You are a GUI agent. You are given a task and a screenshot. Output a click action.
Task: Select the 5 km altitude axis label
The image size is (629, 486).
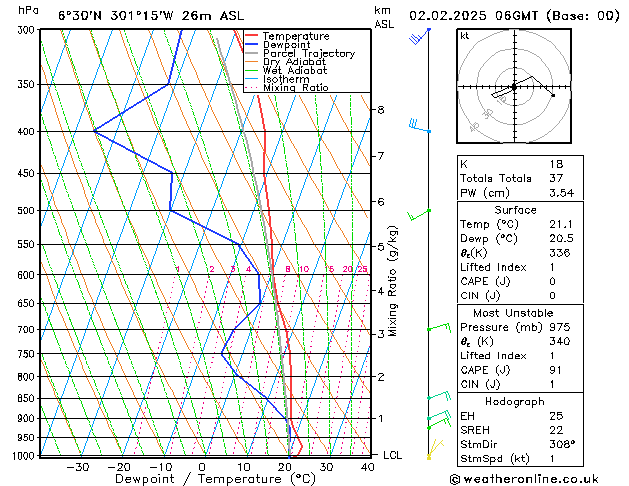[380, 247]
